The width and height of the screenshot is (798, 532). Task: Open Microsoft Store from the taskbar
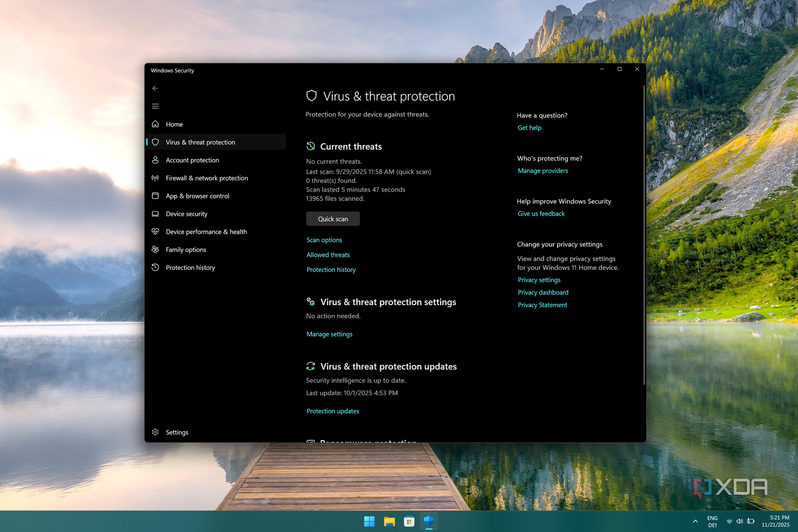point(409,521)
